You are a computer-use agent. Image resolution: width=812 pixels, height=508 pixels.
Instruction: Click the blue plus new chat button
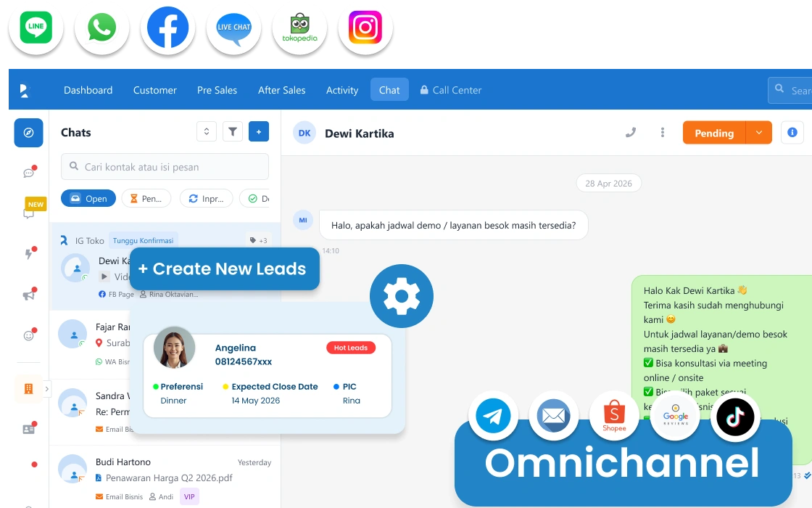[258, 131]
